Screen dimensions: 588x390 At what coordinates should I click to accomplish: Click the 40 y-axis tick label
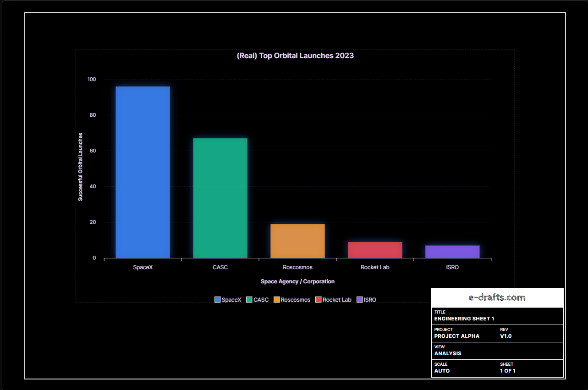click(x=93, y=186)
